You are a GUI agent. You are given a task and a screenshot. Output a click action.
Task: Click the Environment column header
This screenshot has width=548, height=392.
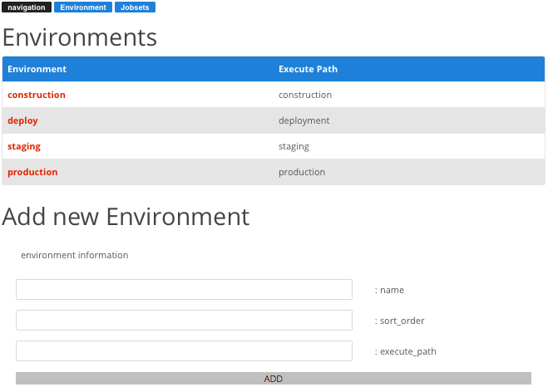click(x=37, y=69)
